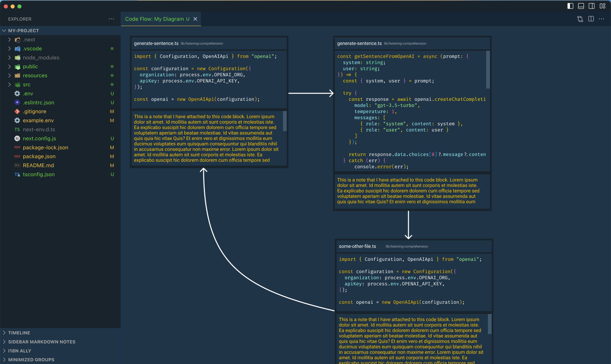Screen dimensions: 611x364
Task: Toggle the Primary Side Bar
Action: click(x=570, y=6)
